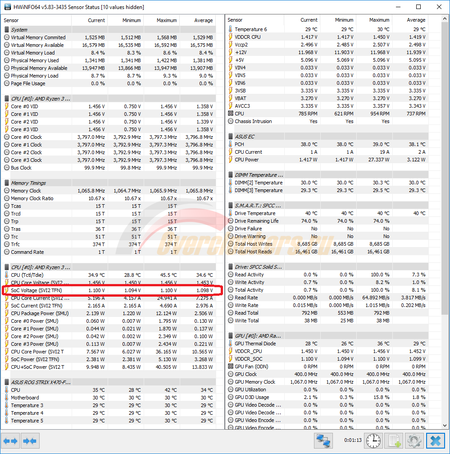
Task: Select the Temperature 5 row
Action: (x=109, y=421)
